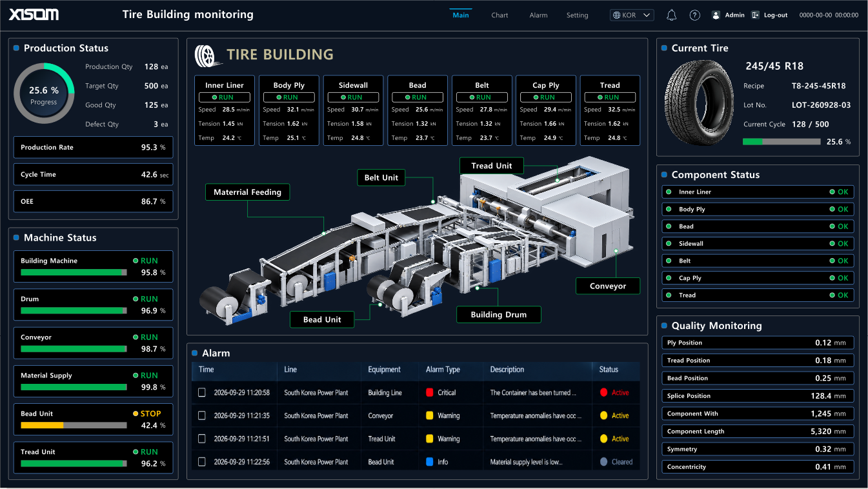Open the Alarm tab in top navigation
This screenshot has height=489, width=868.
[x=538, y=15]
